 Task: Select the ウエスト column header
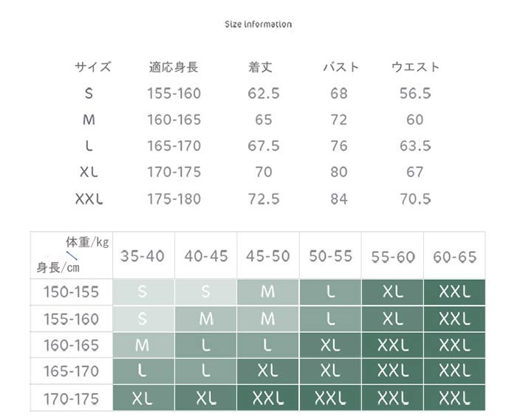pyautogui.click(x=415, y=67)
